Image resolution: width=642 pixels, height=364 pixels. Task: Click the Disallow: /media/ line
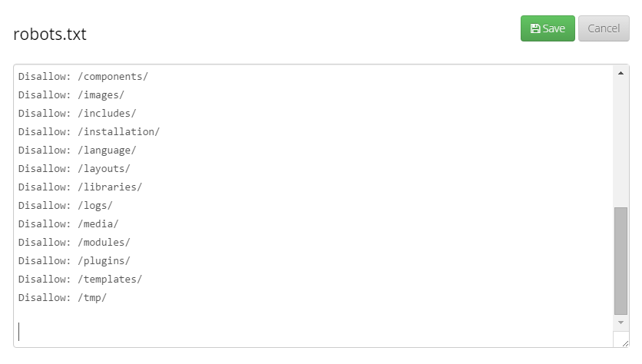[68, 224]
